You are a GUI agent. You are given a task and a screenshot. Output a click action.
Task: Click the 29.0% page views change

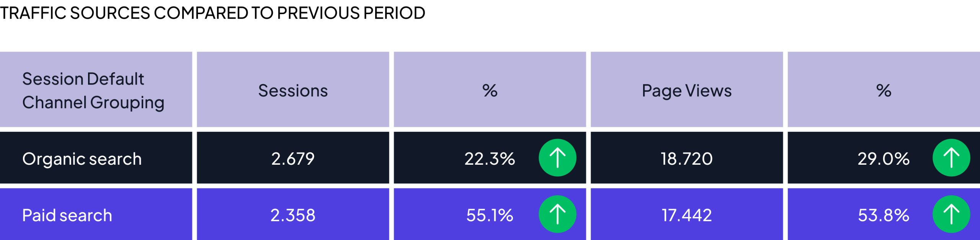click(x=884, y=159)
